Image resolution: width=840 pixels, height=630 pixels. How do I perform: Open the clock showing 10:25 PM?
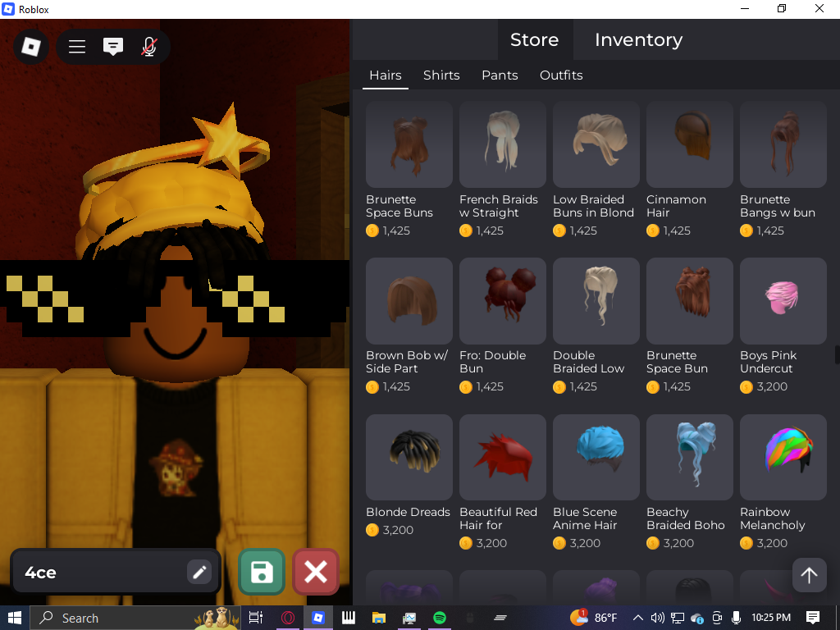coord(771,618)
